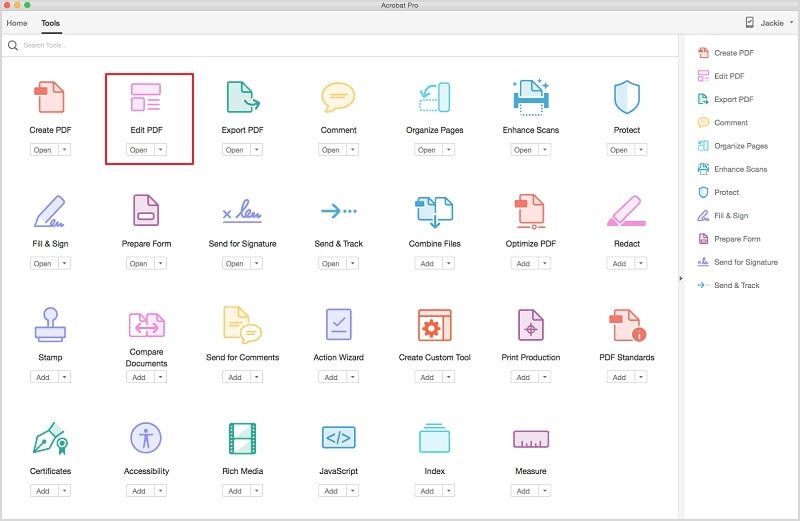Click the Action Wizard icon
The image size is (800, 521).
[x=339, y=325]
